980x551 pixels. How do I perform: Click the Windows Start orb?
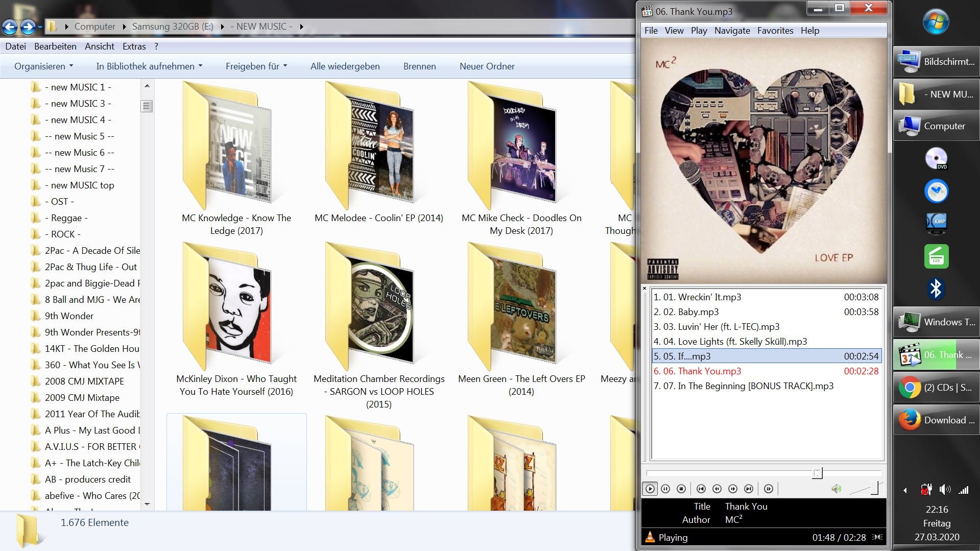pyautogui.click(x=936, y=22)
